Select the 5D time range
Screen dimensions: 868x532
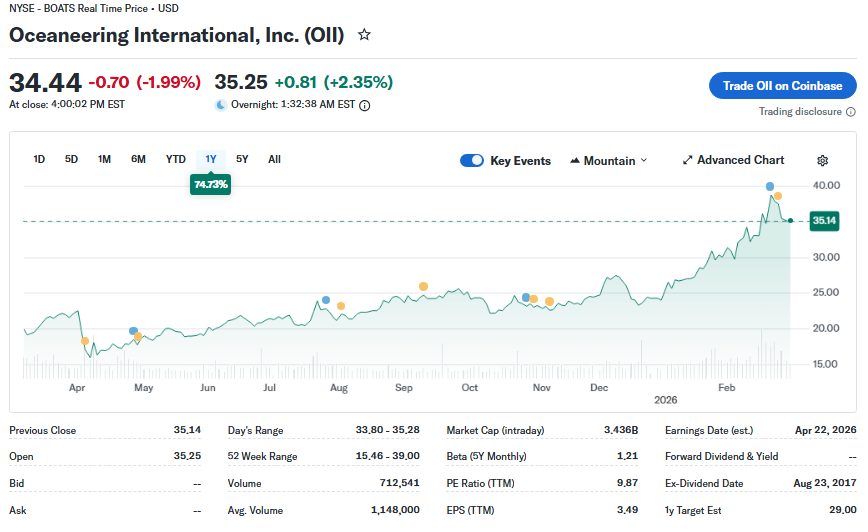click(71, 159)
